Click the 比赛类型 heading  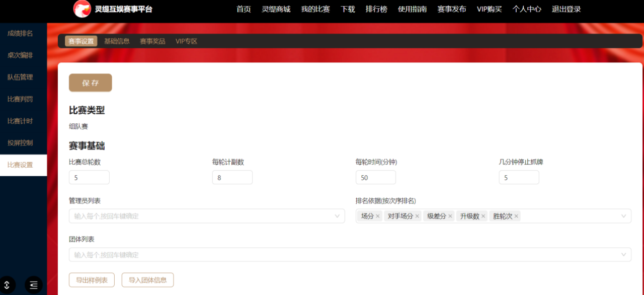(87, 110)
